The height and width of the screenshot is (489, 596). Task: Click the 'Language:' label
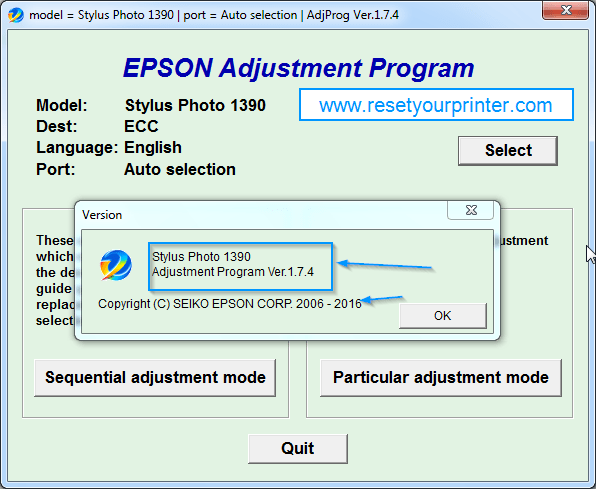click(77, 148)
